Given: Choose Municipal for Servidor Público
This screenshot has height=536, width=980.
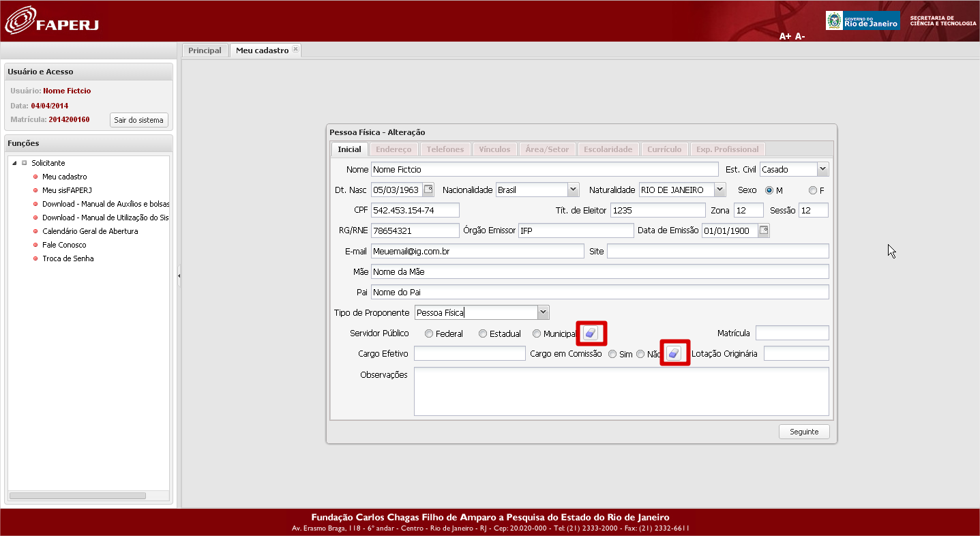Looking at the screenshot, I should [x=537, y=333].
